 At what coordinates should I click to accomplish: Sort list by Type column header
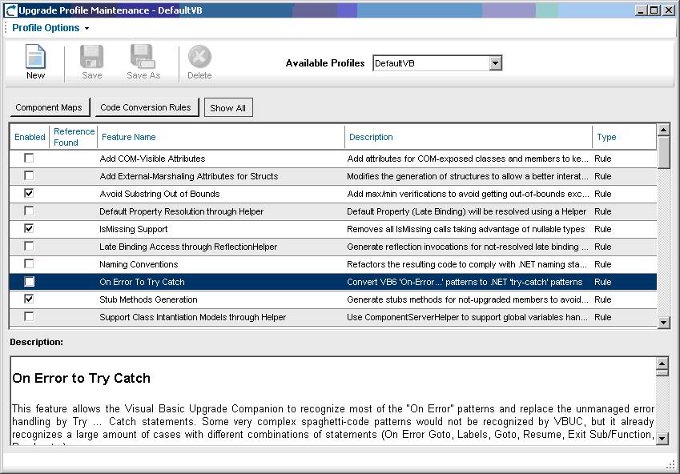click(607, 137)
